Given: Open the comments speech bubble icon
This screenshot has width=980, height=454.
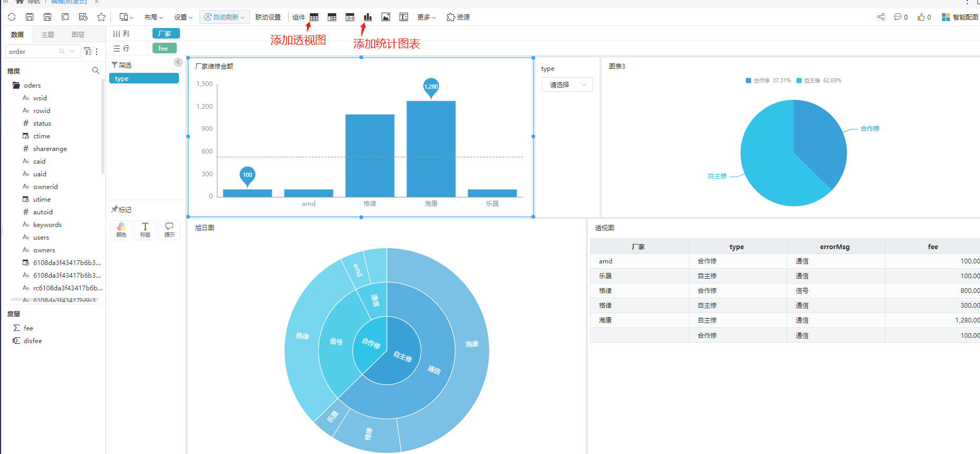Looking at the screenshot, I should [x=897, y=17].
